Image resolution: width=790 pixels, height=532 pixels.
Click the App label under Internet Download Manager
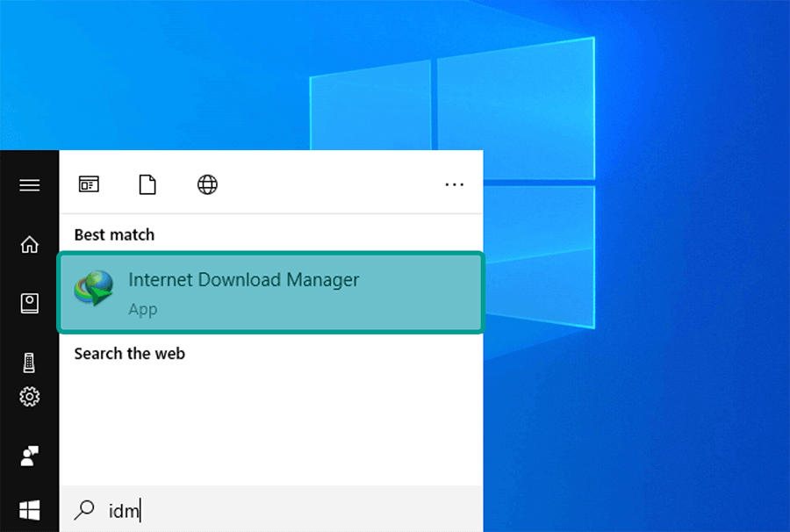[x=143, y=309]
